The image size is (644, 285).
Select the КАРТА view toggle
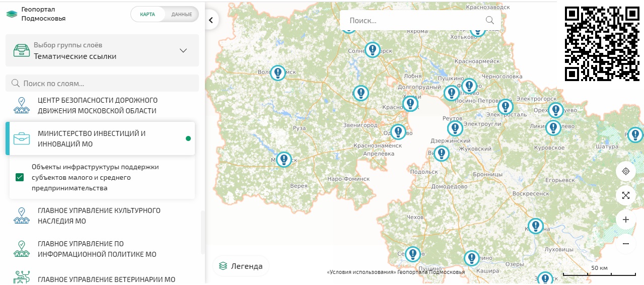click(x=148, y=14)
